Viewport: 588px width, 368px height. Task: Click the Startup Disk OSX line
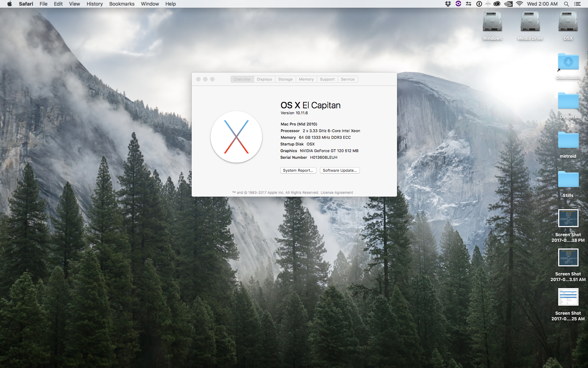[298, 144]
